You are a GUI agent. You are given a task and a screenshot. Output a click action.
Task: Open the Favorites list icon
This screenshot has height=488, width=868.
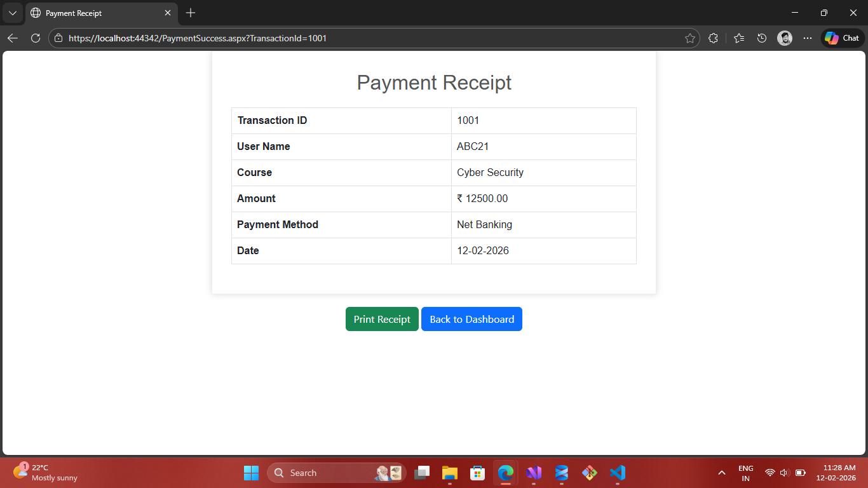[x=738, y=38]
